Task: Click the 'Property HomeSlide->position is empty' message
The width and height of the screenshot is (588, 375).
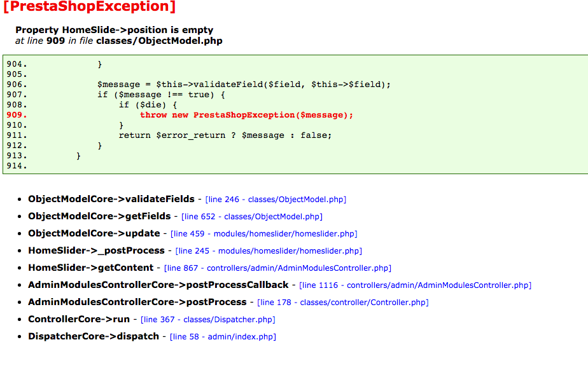Action: [114, 30]
